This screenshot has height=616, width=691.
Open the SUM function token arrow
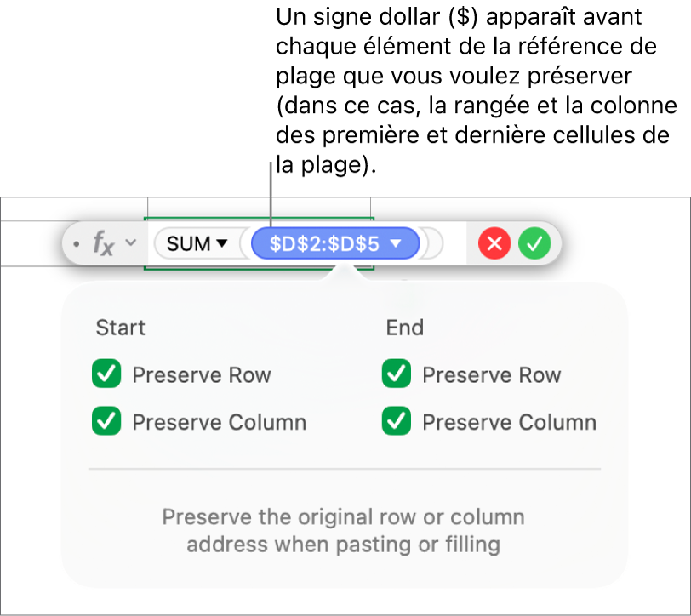pos(222,244)
